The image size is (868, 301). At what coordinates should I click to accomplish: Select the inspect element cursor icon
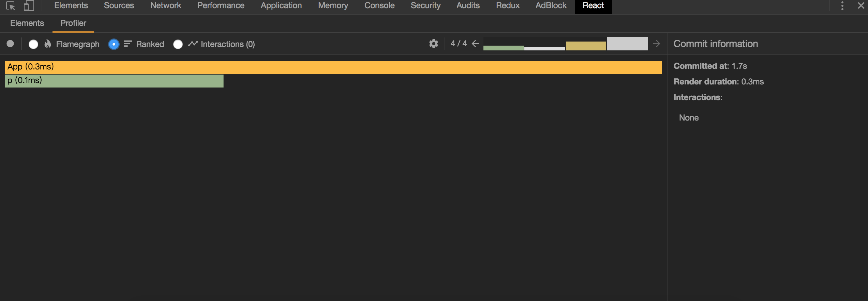click(11, 6)
